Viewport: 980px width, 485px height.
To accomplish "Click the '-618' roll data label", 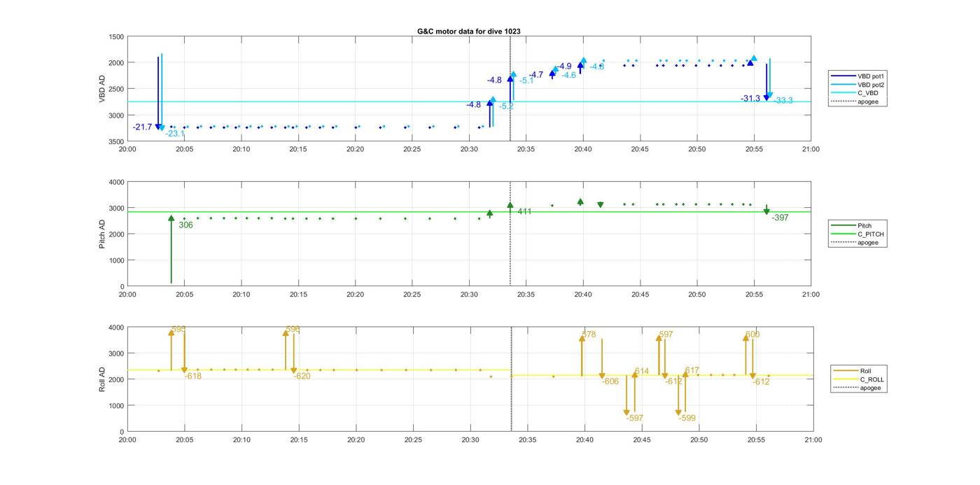I will coord(193,377).
